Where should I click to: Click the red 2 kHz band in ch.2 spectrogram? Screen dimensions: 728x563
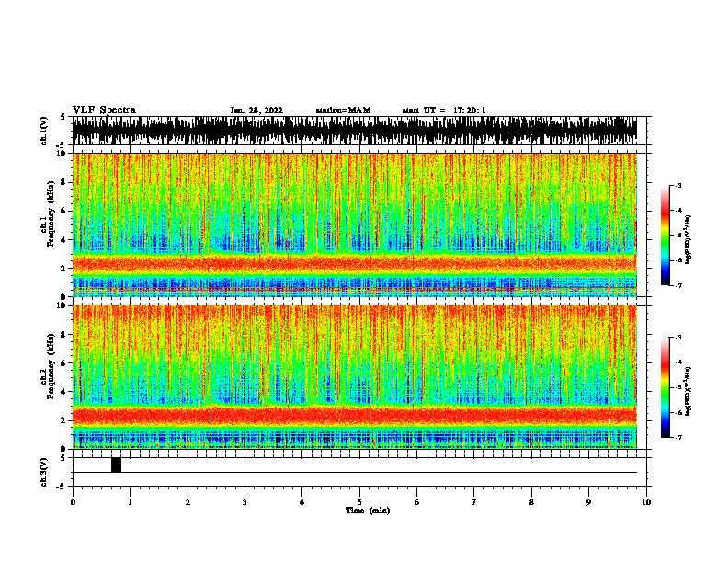pyautogui.click(x=354, y=416)
